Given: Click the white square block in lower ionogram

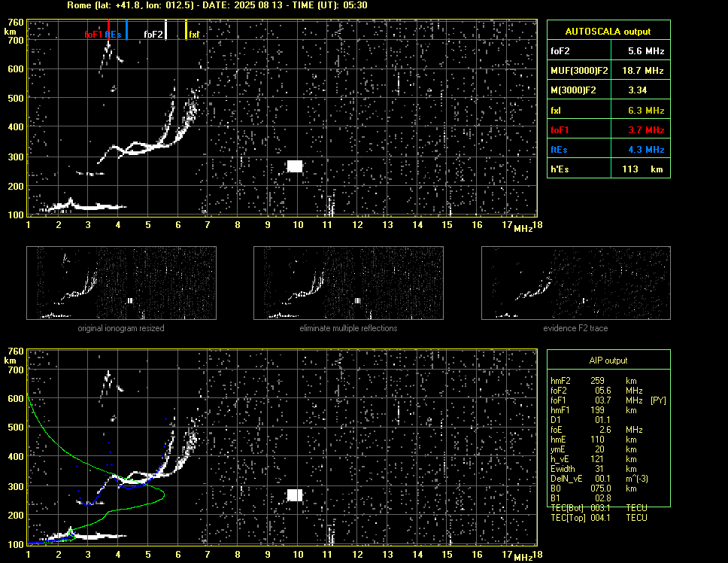Looking at the screenshot, I should [295, 495].
